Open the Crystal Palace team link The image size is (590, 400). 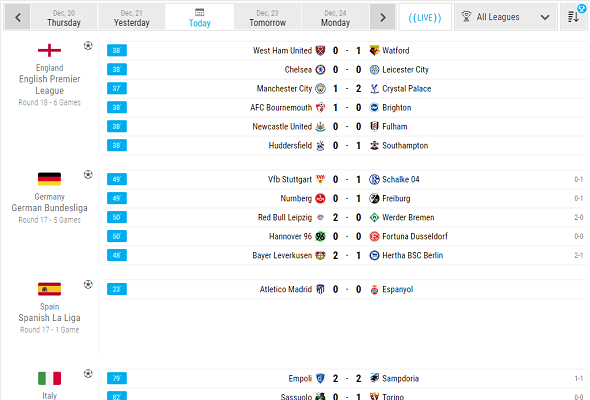pyautogui.click(x=406, y=89)
